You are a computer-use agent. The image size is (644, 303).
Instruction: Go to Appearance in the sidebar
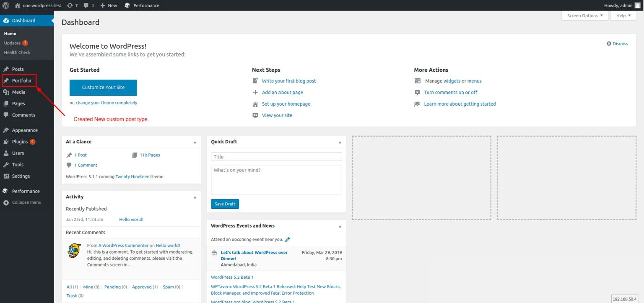(25, 130)
